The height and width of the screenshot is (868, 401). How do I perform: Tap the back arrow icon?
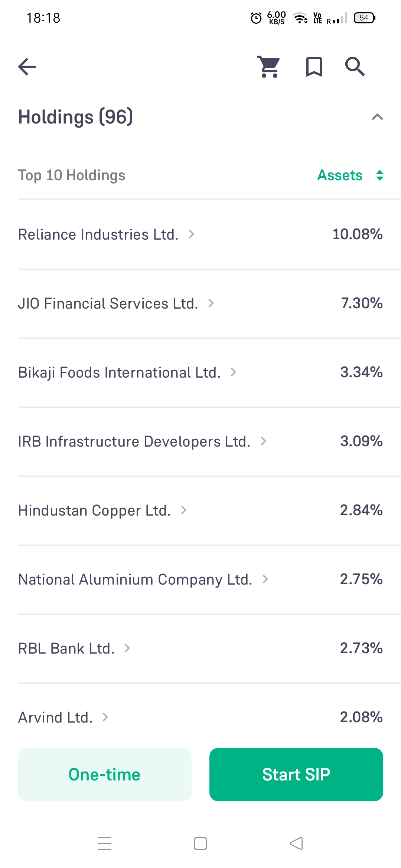tap(27, 67)
